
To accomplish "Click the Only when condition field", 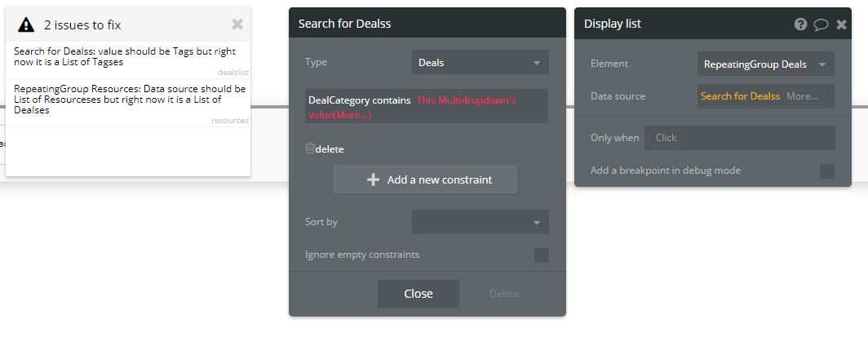I will [x=739, y=138].
